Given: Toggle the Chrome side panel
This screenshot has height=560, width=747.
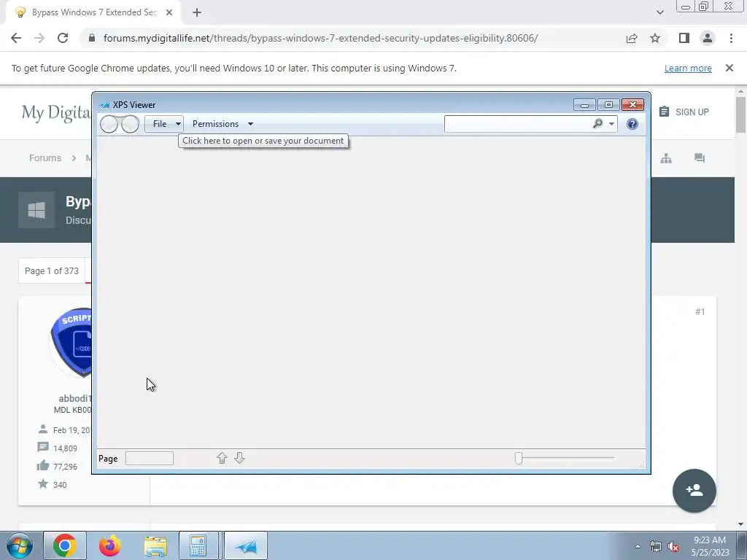Looking at the screenshot, I should pyautogui.click(x=684, y=38).
